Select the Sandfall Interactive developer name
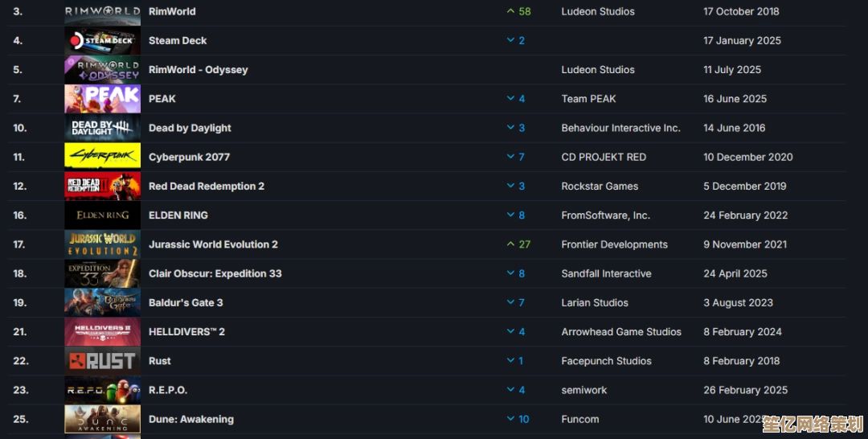 pos(606,273)
